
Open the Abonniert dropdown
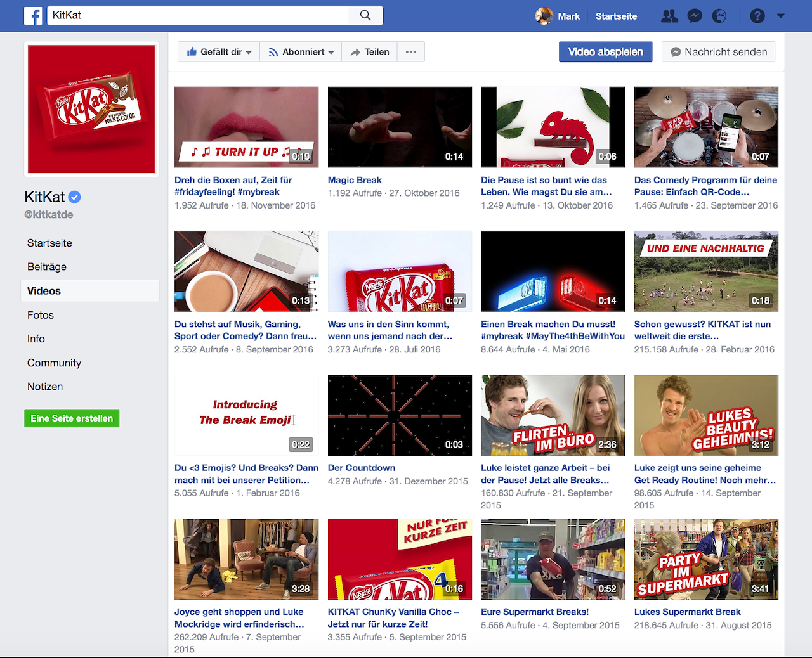coord(301,52)
